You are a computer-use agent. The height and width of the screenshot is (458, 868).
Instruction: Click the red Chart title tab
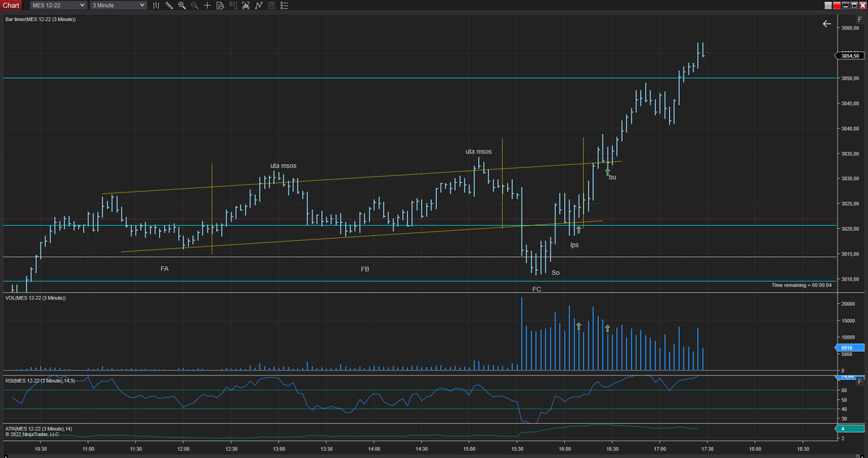coord(12,5)
